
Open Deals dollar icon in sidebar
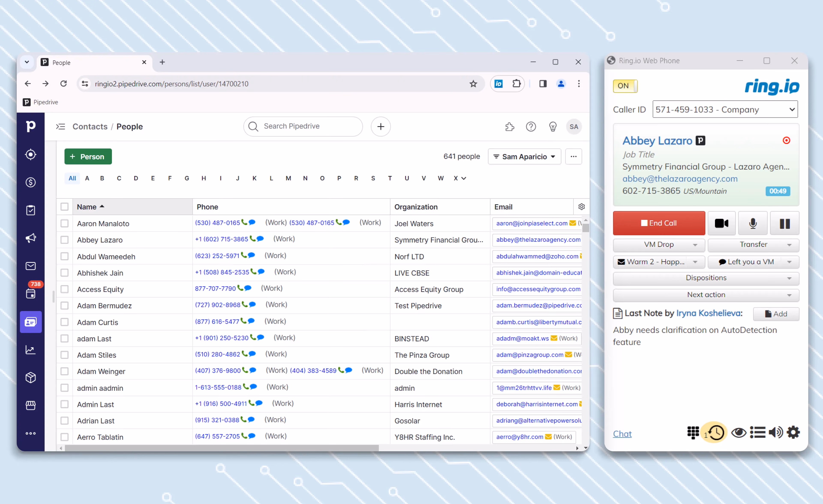30,182
